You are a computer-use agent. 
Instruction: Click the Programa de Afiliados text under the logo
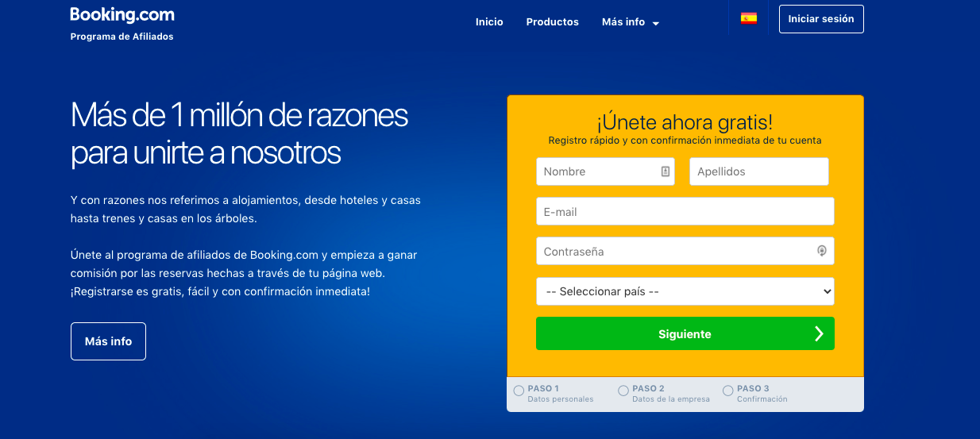pyautogui.click(x=122, y=37)
